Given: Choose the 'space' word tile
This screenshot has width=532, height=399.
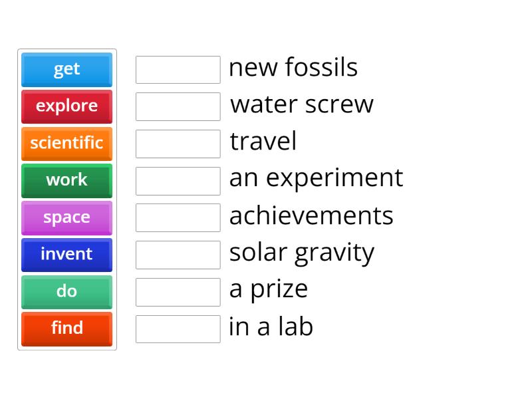Looking at the screenshot, I should (x=66, y=217).
